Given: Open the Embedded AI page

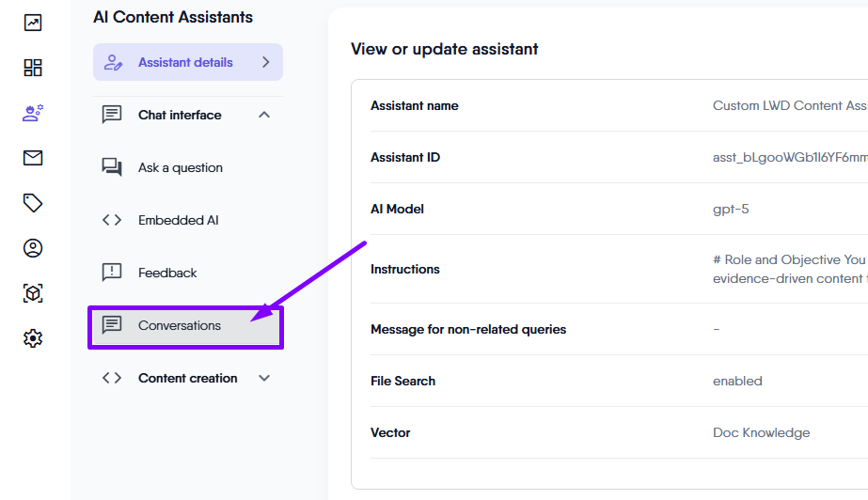Looking at the screenshot, I should [178, 220].
